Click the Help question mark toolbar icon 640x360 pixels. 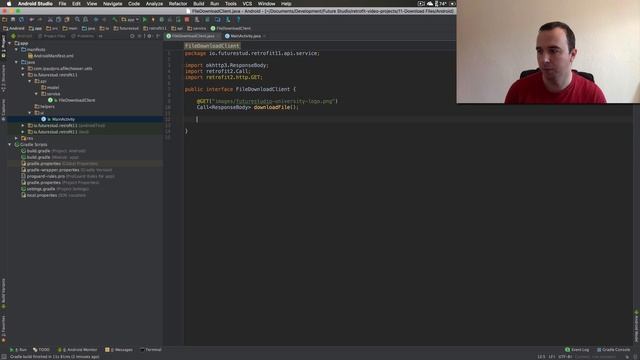238,20
